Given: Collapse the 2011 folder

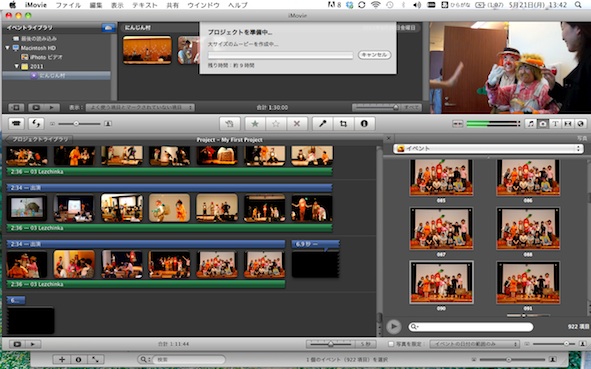Looking at the screenshot, I should pyautogui.click(x=16, y=66).
